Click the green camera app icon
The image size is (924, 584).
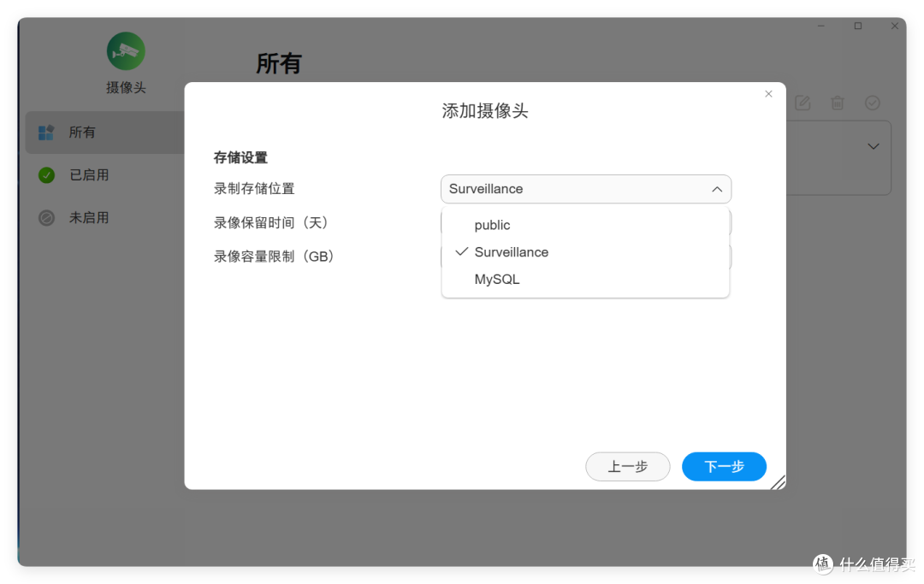pyautogui.click(x=126, y=50)
